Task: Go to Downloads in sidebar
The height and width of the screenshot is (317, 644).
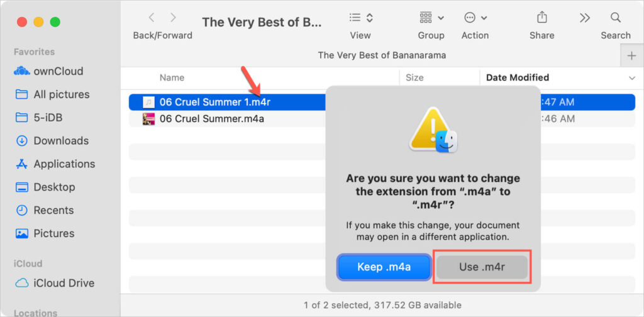Action: pyautogui.click(x=61, y=141)
